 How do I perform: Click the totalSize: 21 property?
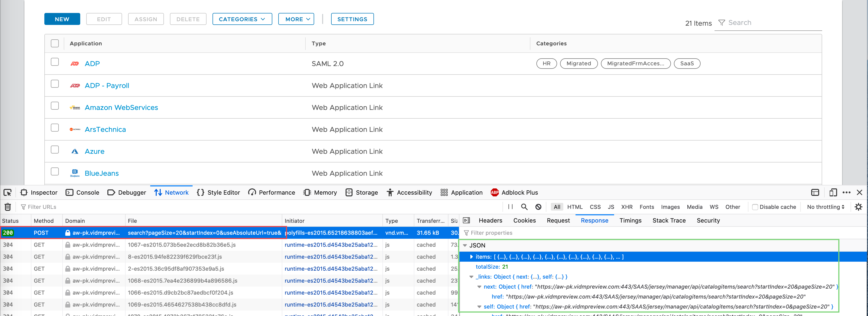click(x=492, y=267)
